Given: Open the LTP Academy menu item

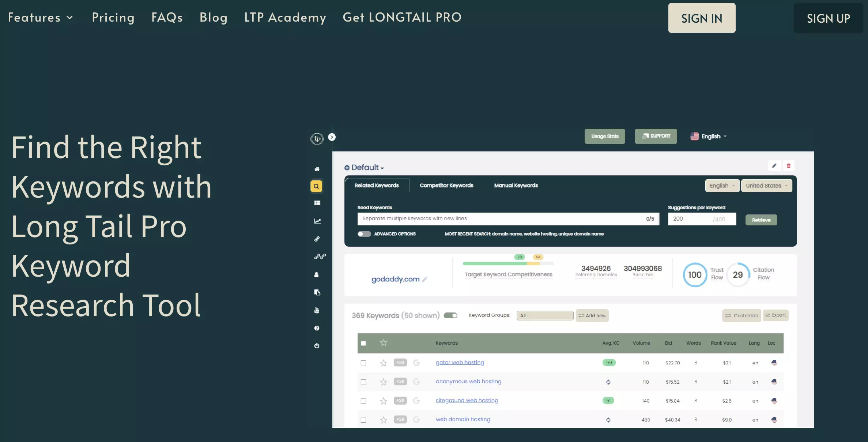Looking at the screenshot, I should coord(285,17).
